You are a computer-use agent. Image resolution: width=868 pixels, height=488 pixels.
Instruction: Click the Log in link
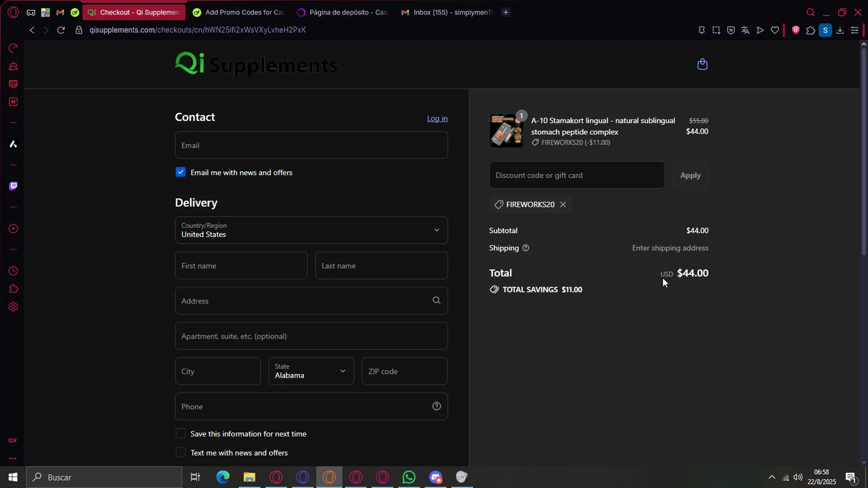click(x=437, y=119)
